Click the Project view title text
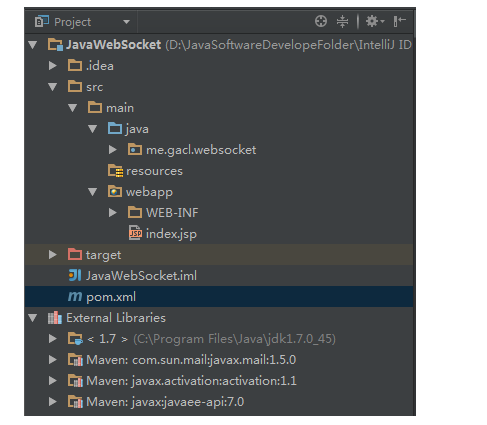This screenshot has height=425, width=487. (x=72, y=22)
